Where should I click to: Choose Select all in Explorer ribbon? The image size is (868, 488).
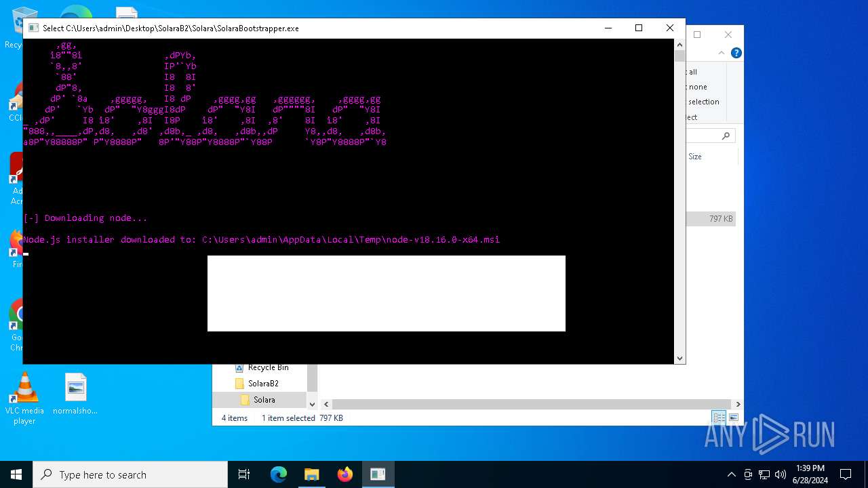[x=692, y=72]
